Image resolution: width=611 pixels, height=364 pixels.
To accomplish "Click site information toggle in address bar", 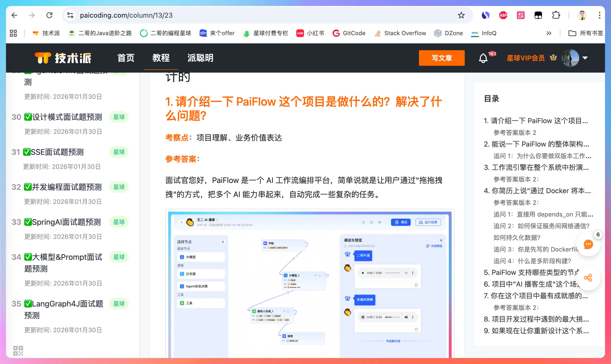I will tap(70, 15).
